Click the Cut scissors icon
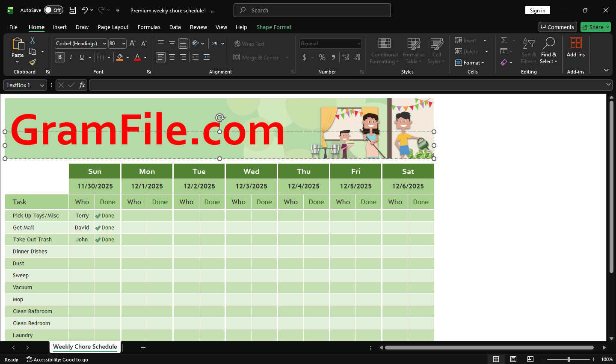The height and width of the screenshot is (364, 616). [x=33, y=40]
